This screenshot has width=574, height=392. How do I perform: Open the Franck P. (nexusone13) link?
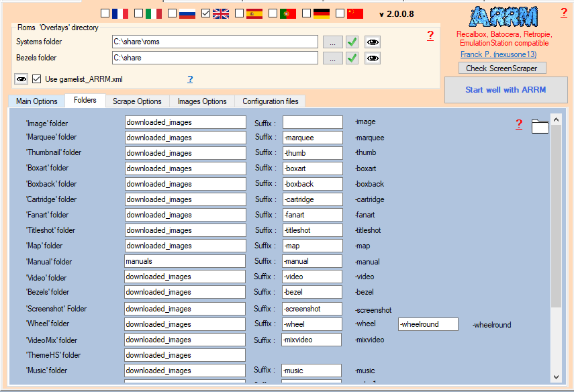coord(498,54)
